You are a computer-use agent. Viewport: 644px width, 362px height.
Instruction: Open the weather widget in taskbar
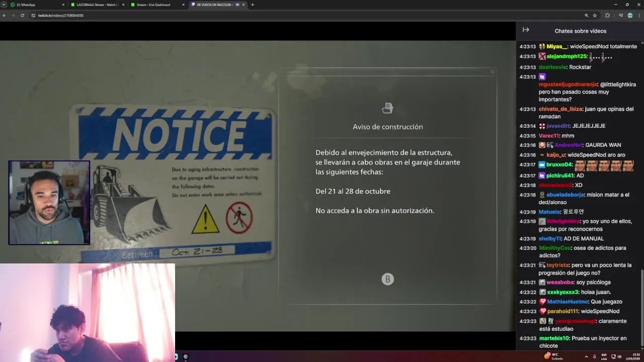pos(553,356)
